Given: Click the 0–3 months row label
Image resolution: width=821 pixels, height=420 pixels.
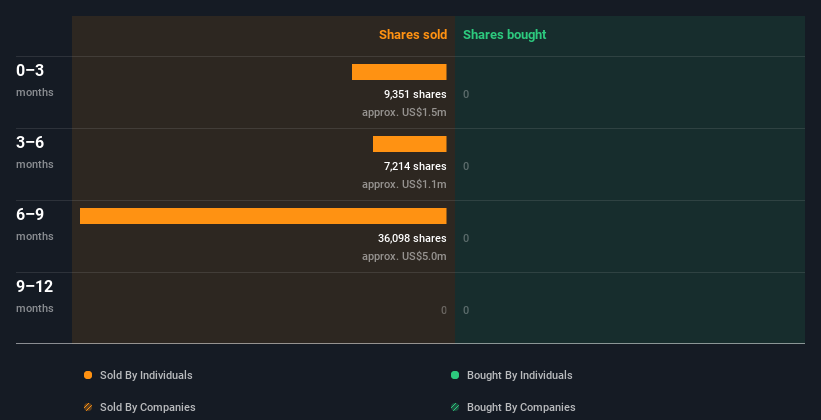Looking at the screenshot, I should coord(35,80).
